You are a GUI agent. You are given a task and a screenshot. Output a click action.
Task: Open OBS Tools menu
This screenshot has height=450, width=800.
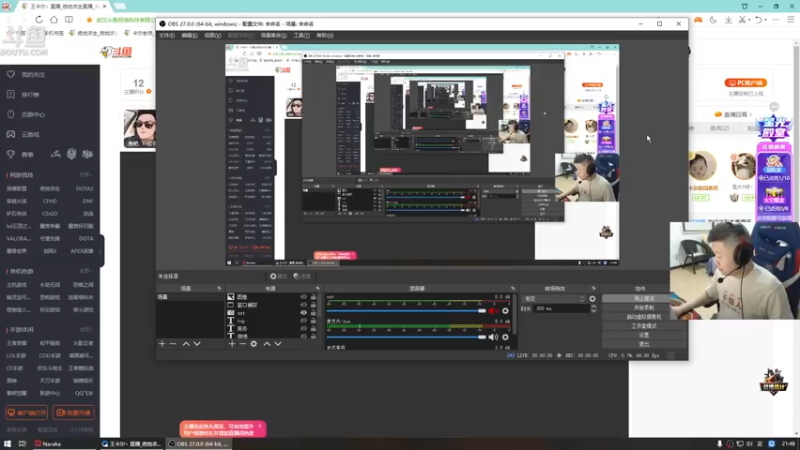click(x=302, y=35)
